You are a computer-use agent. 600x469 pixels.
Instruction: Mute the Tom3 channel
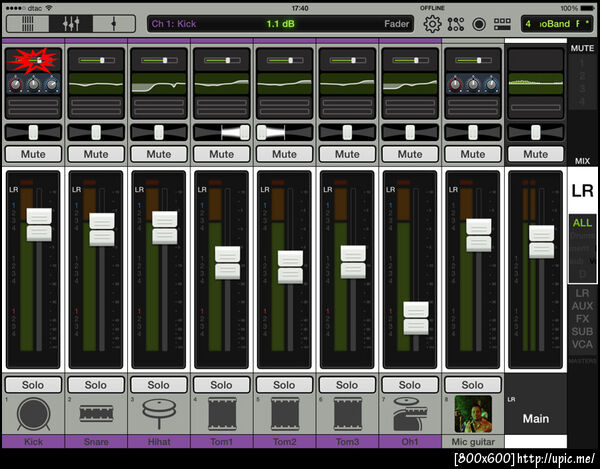click(347, 154)
